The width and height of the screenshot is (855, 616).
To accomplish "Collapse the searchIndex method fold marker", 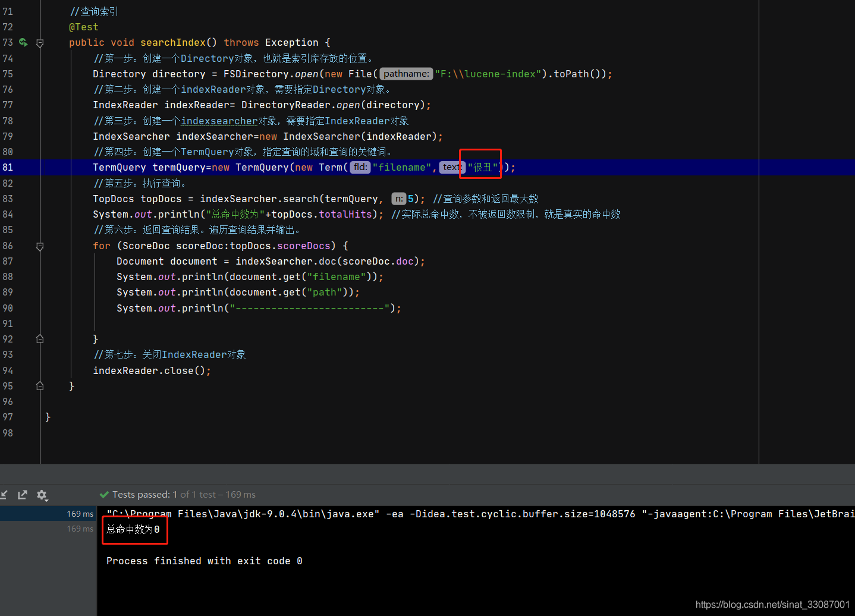I will 40,43.
